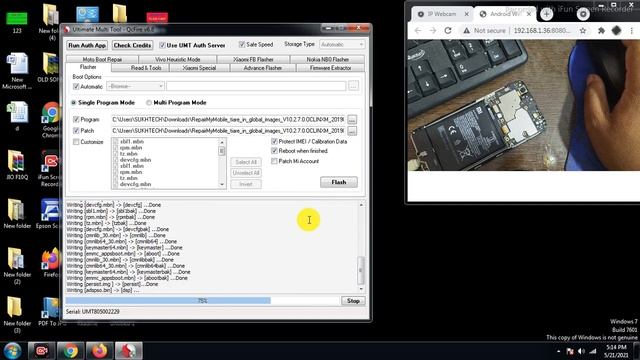This screenshot has width=640, height=360.
Task: Open the Epson Scan desktop shortcut
Action: point(50,213)
